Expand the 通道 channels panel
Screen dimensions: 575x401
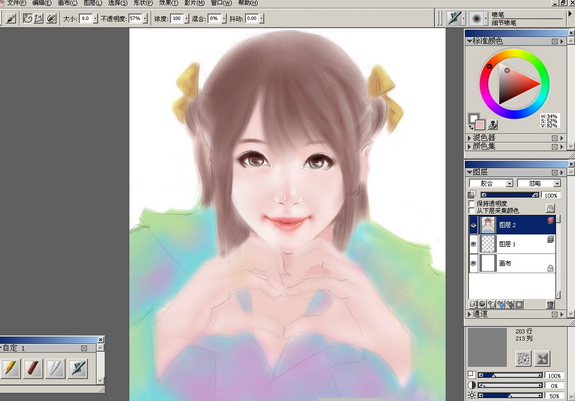(469, 314)
